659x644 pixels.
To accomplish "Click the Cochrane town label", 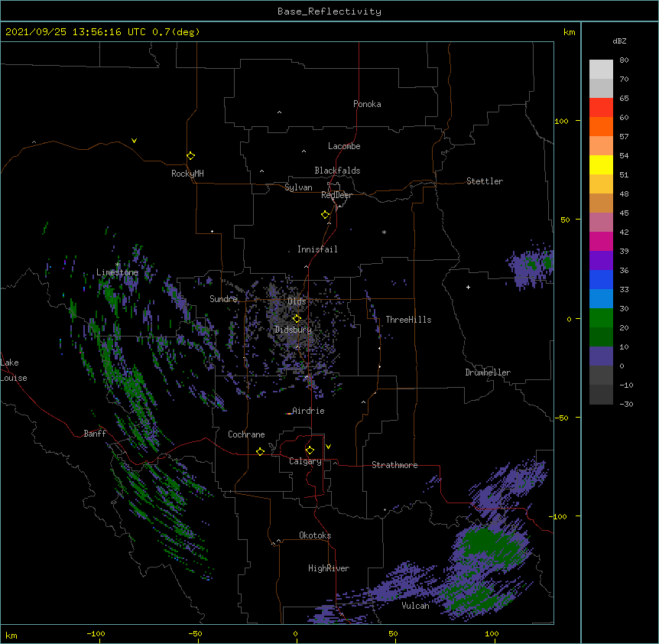I will point(246,434).
